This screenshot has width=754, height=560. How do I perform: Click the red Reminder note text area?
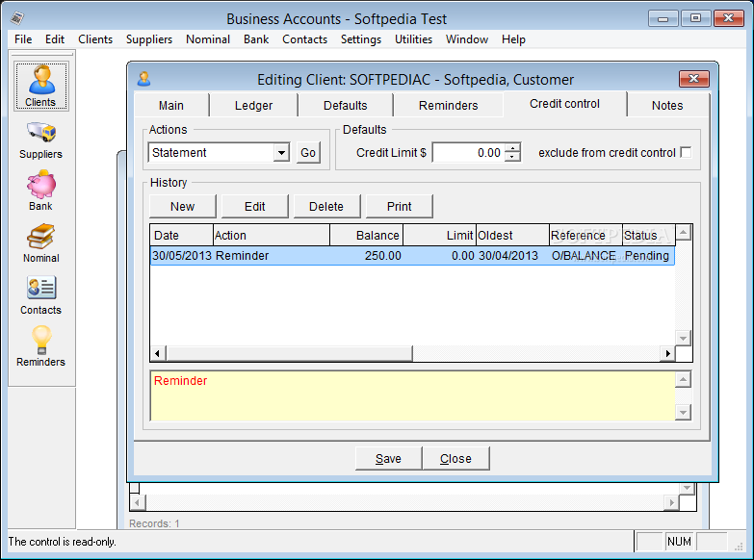412,396
